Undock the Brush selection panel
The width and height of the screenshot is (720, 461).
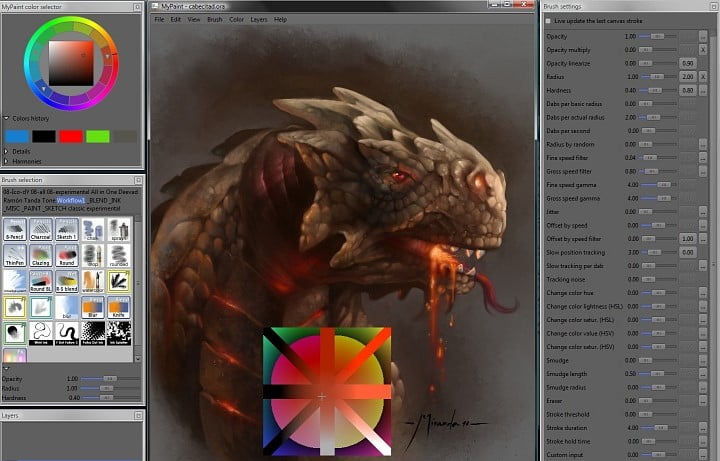(x=138, y=180)
